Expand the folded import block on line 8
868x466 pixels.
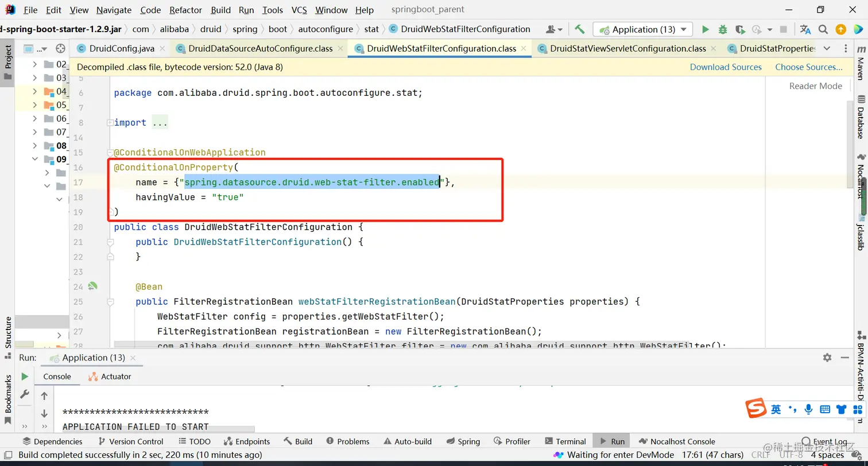click(110, 123)
